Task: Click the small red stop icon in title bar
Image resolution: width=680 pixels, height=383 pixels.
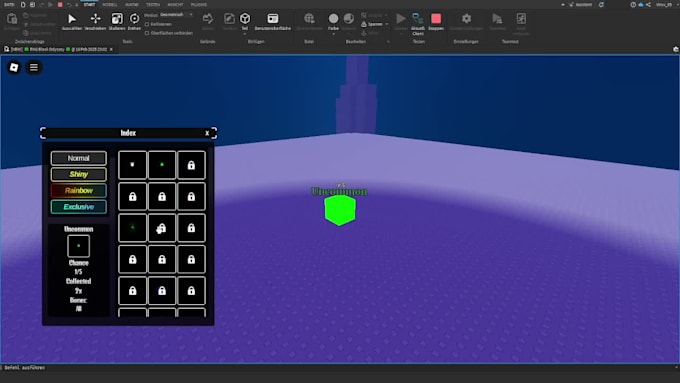Action: [60, 4]
